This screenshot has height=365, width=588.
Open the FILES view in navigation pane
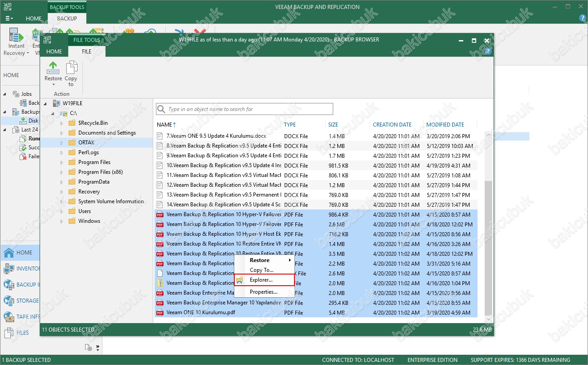[x=16, y=333]
